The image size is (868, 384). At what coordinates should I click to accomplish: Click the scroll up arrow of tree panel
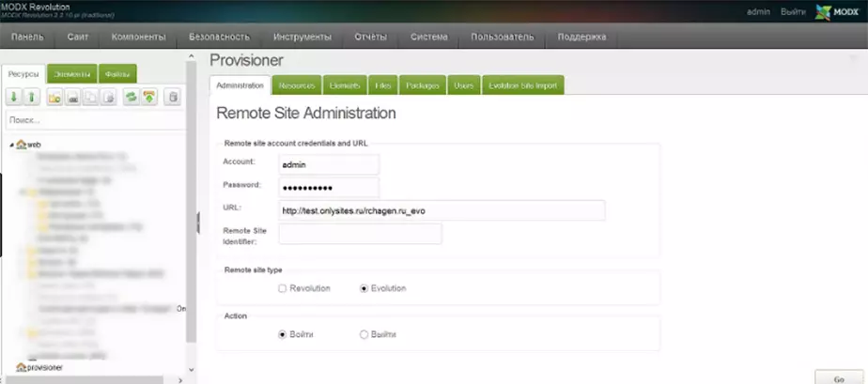click(192, 56)
